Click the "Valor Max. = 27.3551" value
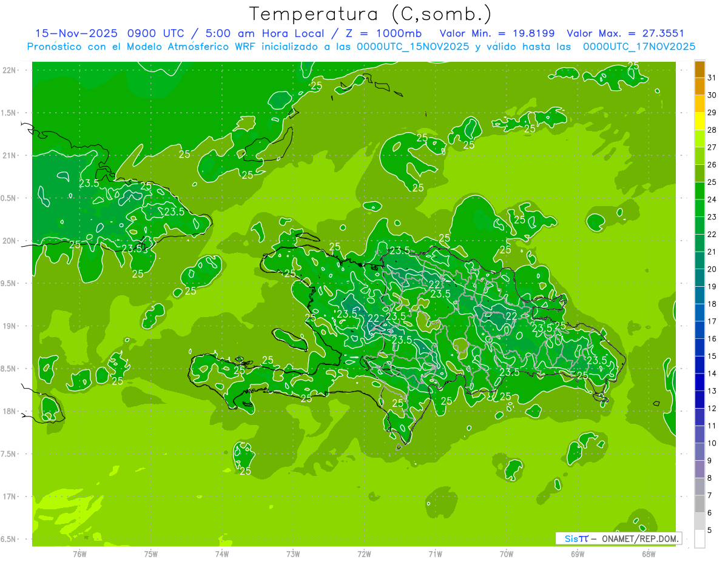The width and height of the screenshot is (728, 562). [x=625, y=33]
